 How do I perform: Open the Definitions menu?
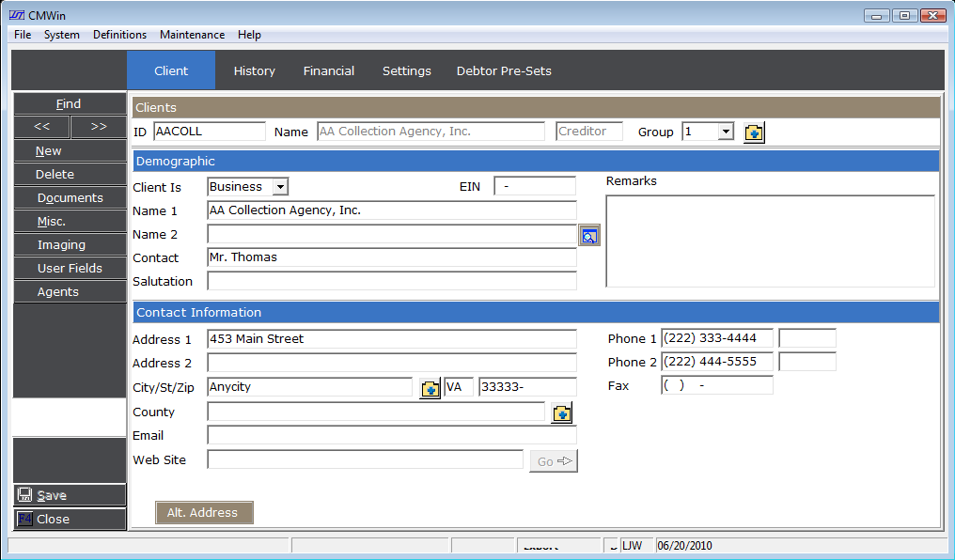pos(119,35)
